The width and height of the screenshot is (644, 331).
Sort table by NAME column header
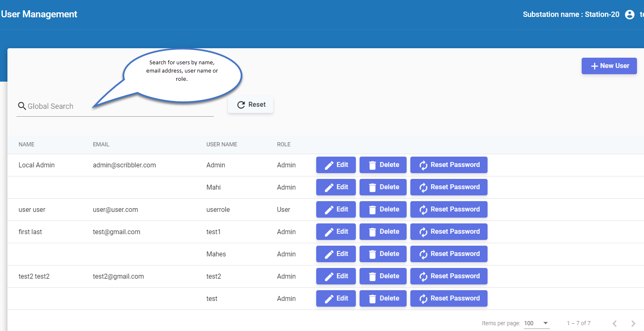tap(26, 144)
